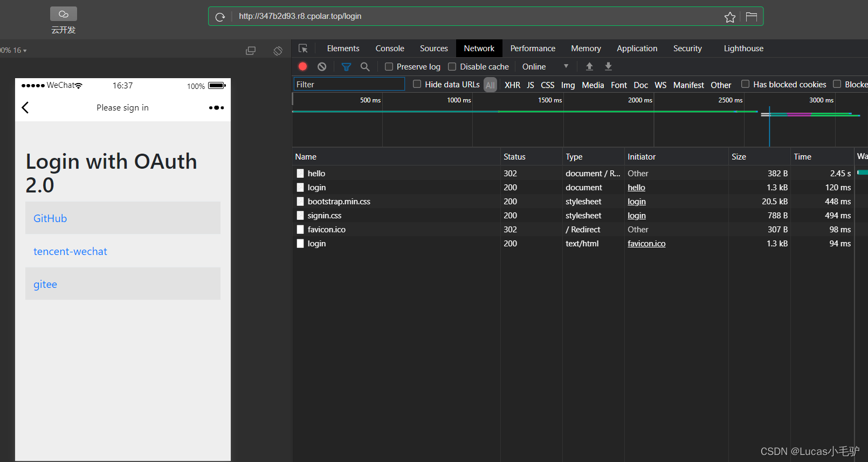Stop recording network log with the red button

303,66
